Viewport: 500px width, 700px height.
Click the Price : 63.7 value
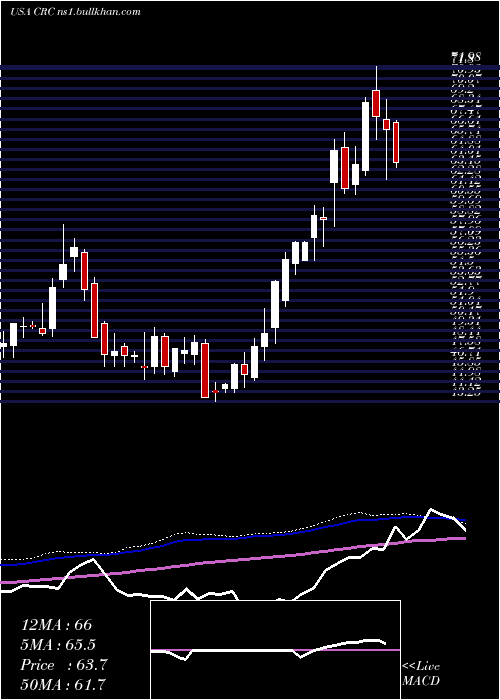[x=63, y=665]
